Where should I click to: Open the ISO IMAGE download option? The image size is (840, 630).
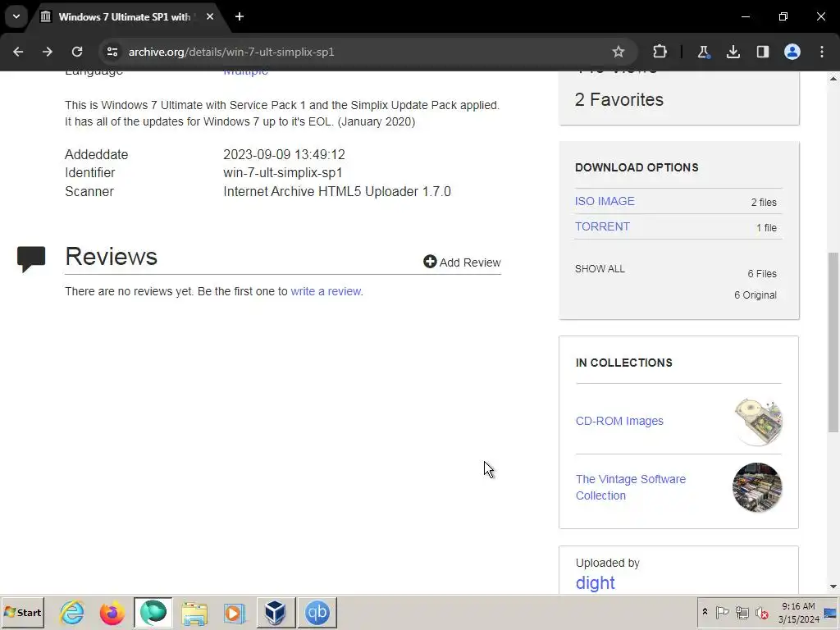pos(605,202)
